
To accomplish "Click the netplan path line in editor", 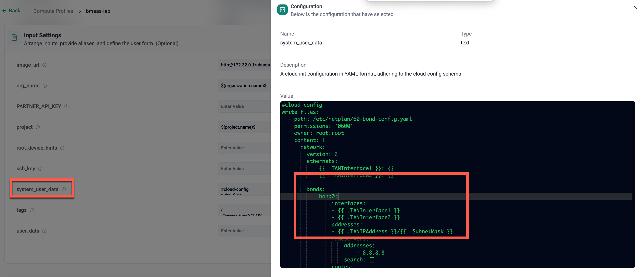I will pos(350,119).
